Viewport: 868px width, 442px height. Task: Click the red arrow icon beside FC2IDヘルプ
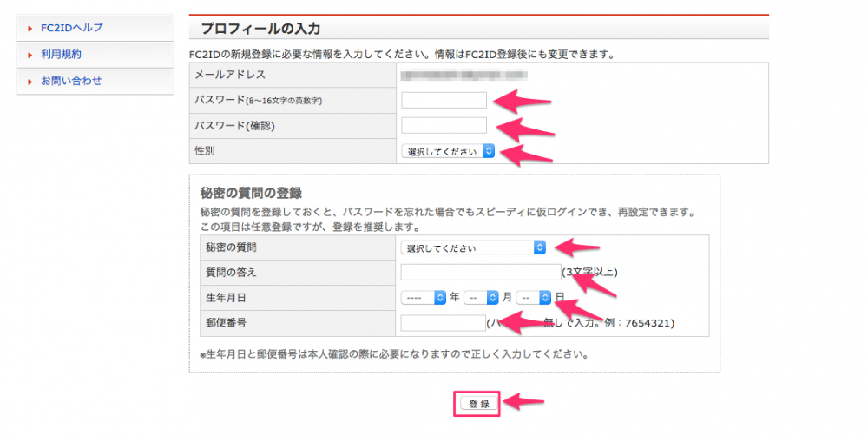pyautogui.click(x=30, y=29)
